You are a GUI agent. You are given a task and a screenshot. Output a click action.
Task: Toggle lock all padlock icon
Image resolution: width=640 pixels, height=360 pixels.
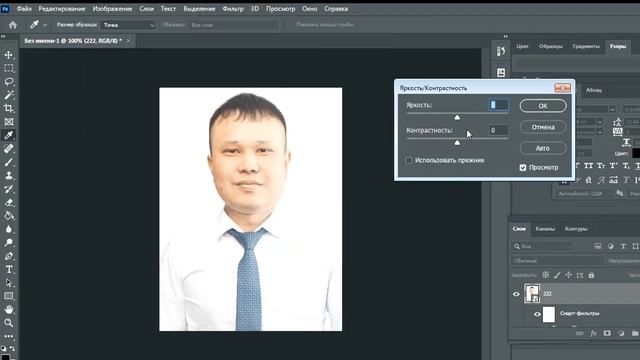point(591,275)
